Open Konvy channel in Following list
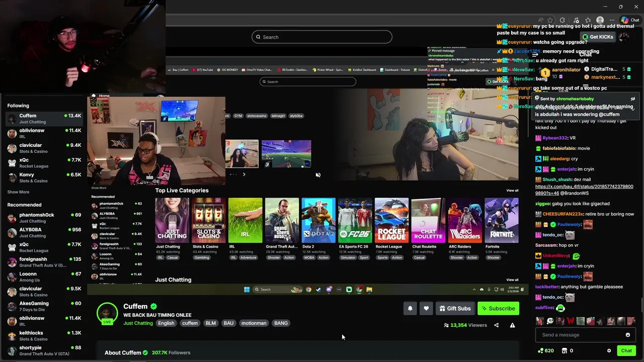Screen dimensions: 644x362 (x=44, y=177)
